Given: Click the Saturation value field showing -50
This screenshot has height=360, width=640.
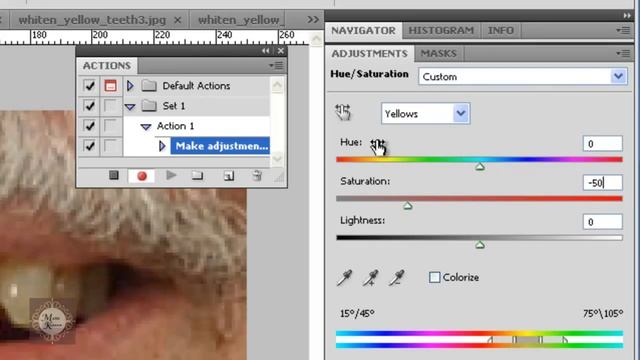Looking at the screenshot, I should pyautogui.click(x=602, y=182).
